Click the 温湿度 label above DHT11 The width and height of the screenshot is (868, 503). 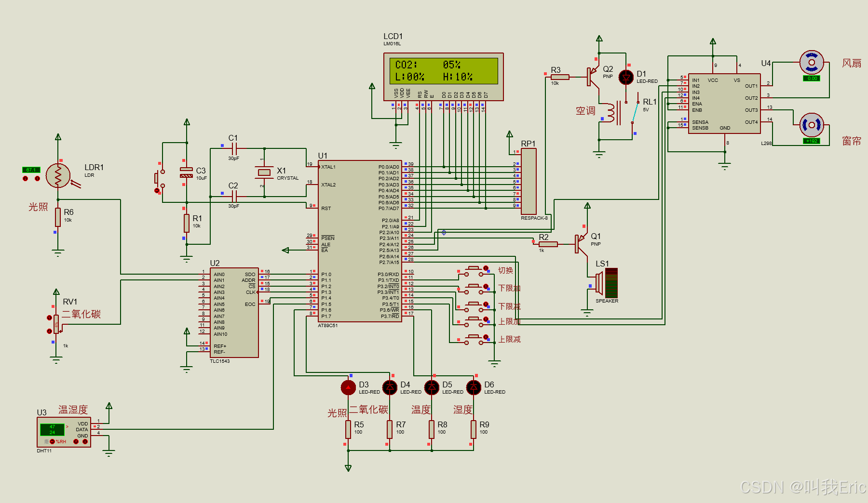73,410
